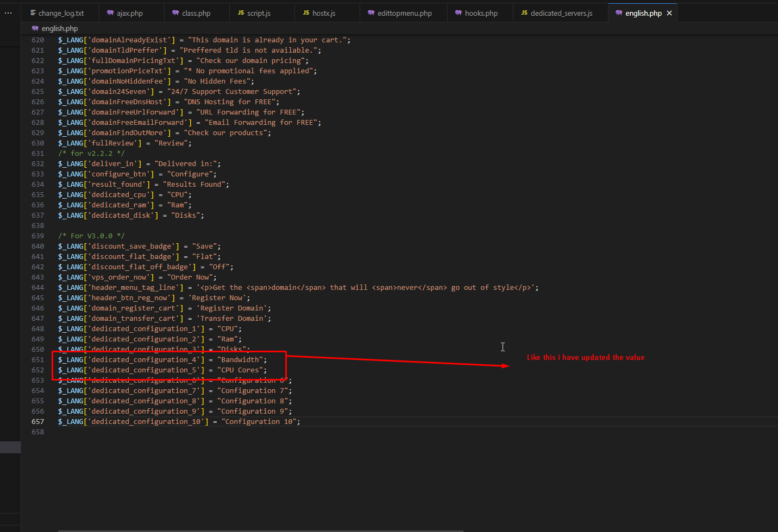The height and width of the screenshot is (532, 778).
Task: Select the active english.php tab label
Action: [643, 13]
